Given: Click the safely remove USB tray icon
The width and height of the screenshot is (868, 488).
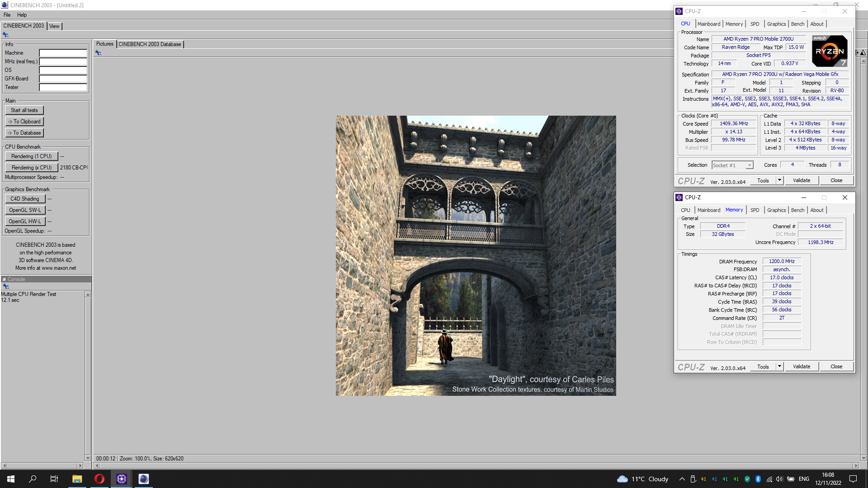Looking at the screenshot, I should [693, 479].
